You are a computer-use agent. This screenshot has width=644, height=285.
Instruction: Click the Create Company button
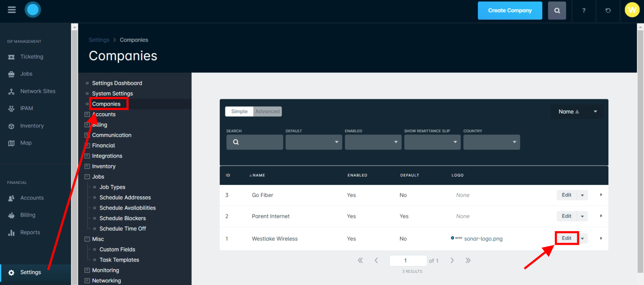(510, 10)
